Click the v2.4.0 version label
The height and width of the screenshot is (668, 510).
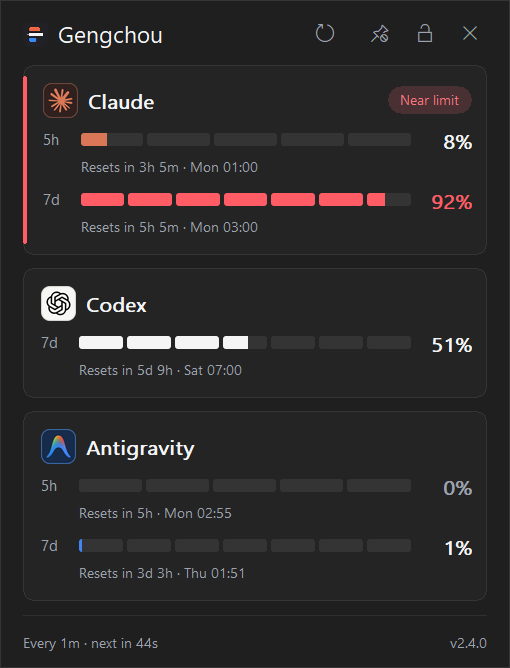click(x=468, y=643)
